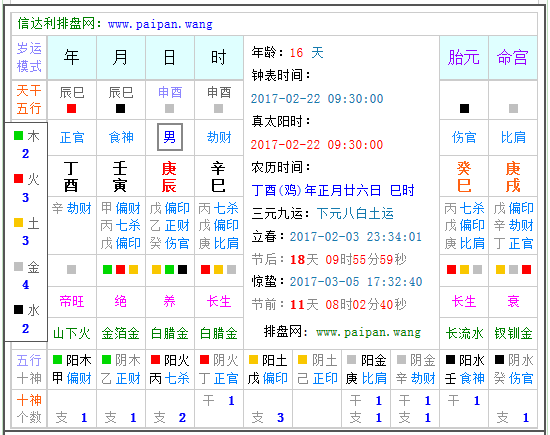Viewport: 550px width, 435px height.
Task: Select the 月 column header
Action: click(121, 57)
